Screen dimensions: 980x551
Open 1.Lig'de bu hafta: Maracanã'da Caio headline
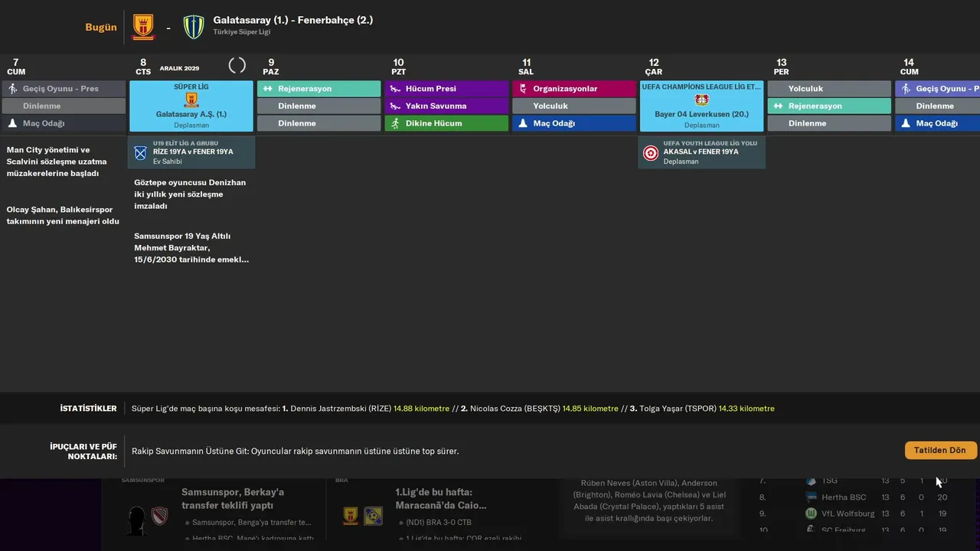[440, 498]
